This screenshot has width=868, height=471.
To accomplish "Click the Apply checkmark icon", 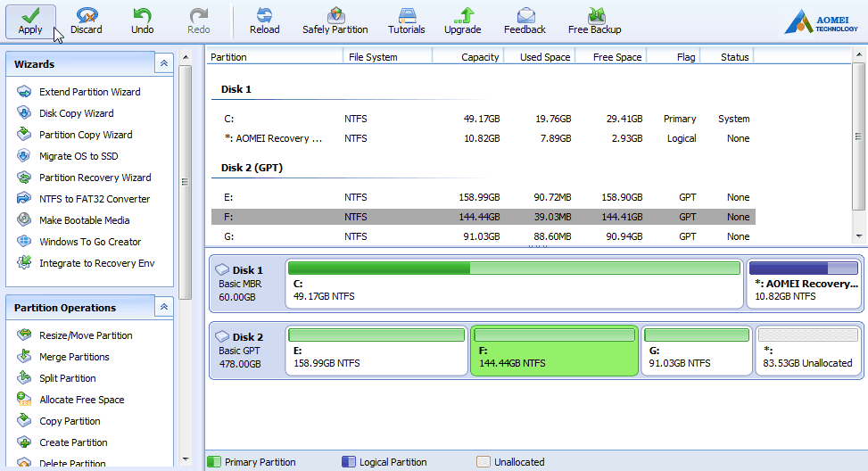I will click(x=30, y=15).
